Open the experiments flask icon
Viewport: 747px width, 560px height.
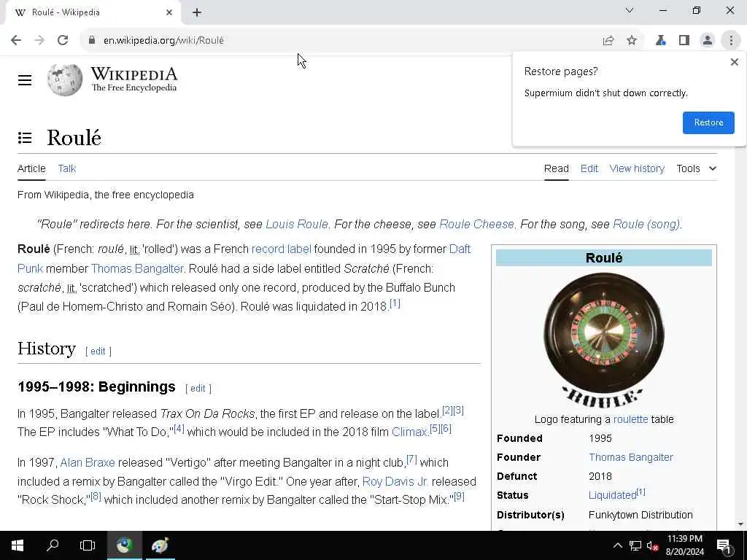point(661,41)
